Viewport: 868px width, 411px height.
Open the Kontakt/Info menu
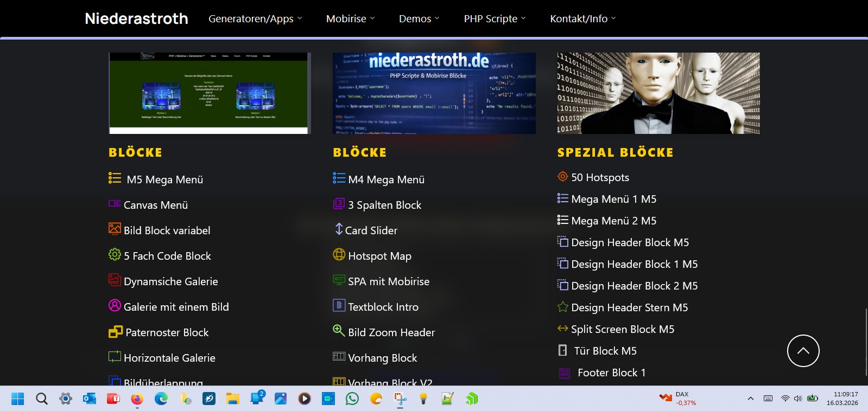tap(582, 18)
